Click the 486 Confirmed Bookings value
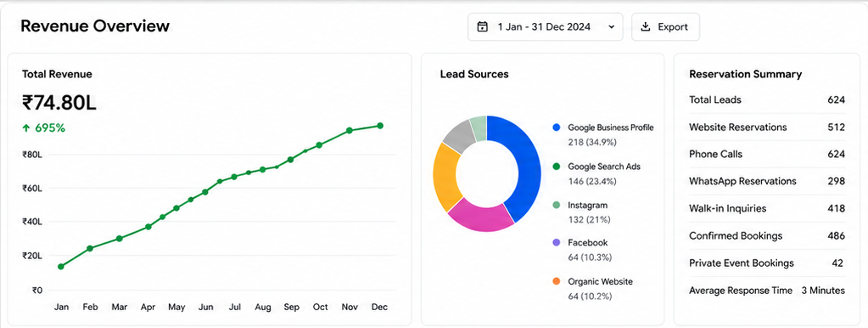The image size is (868, 328). 837,236
